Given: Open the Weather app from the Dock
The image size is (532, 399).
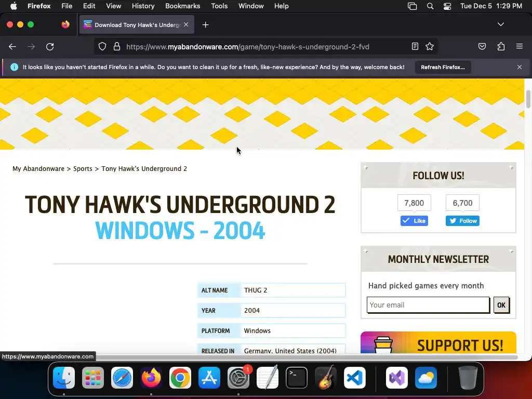Looking at the screenshot, I should tap(426, 378).
